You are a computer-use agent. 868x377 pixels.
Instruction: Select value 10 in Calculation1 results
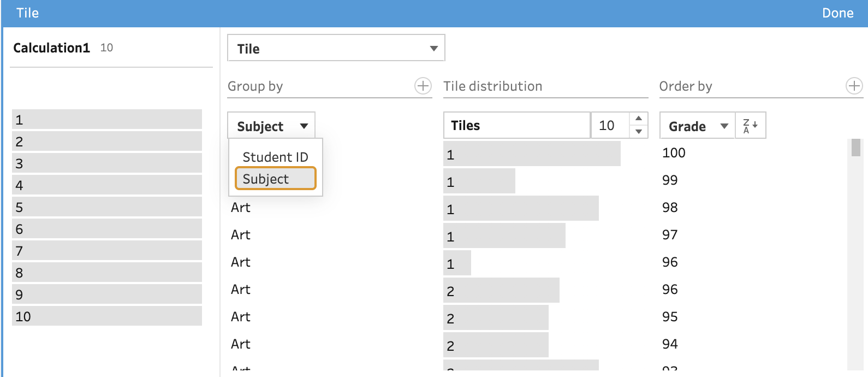pos(106,316)
